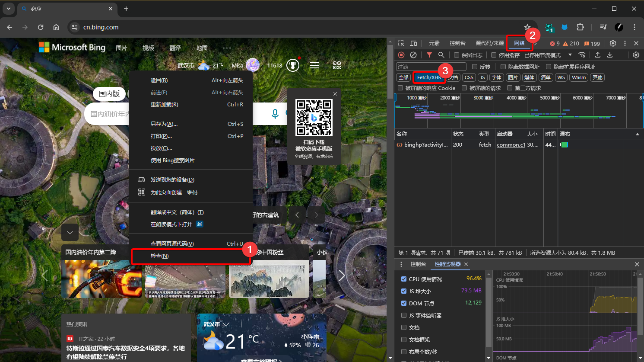Image resolution: width=644 pixels, height=362 pixels.
Task: Open the Bing 图片 navigation link
Action: [x=121, y=48]
